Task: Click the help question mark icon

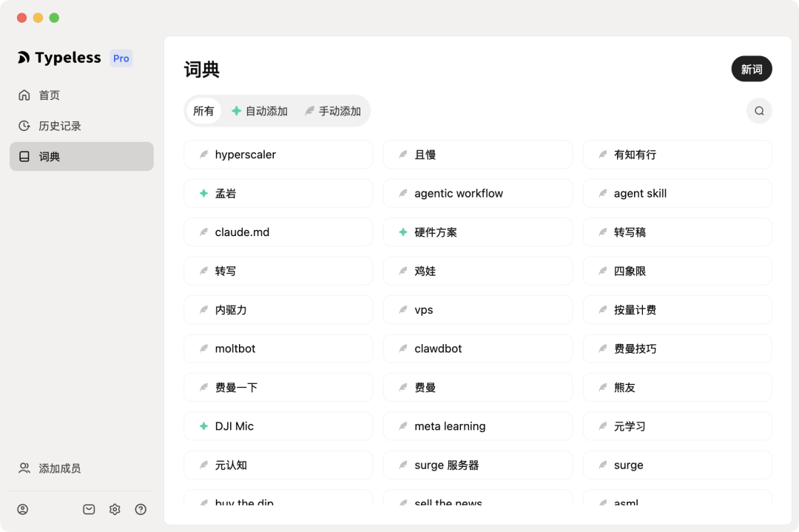Action: tap(141, 509)
